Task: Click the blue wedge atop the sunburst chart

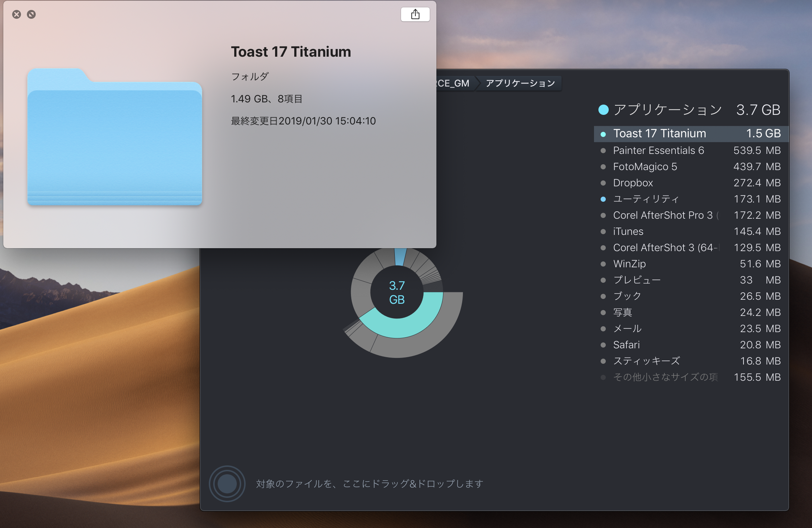Action: pos(400,257)
